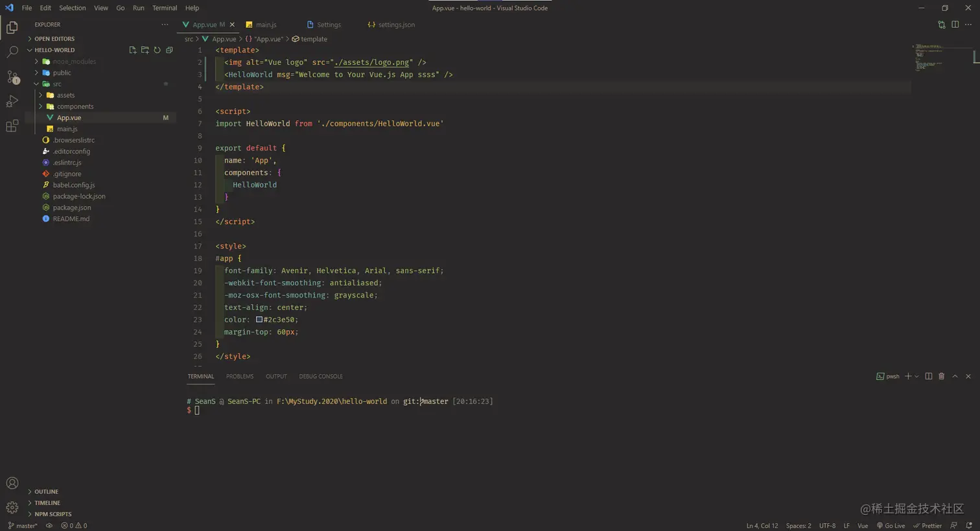Switch to the Problems panel tab
This screenshot has height=531, width=980.
240,376
